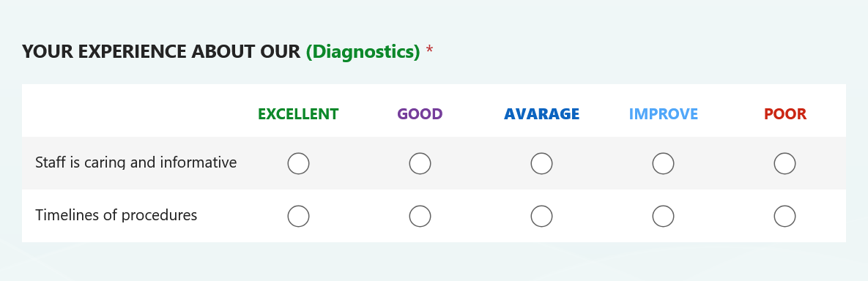Select Improve for Staff is caring and informative
Screen dimensions: 868x281
(x=663, y=164)
